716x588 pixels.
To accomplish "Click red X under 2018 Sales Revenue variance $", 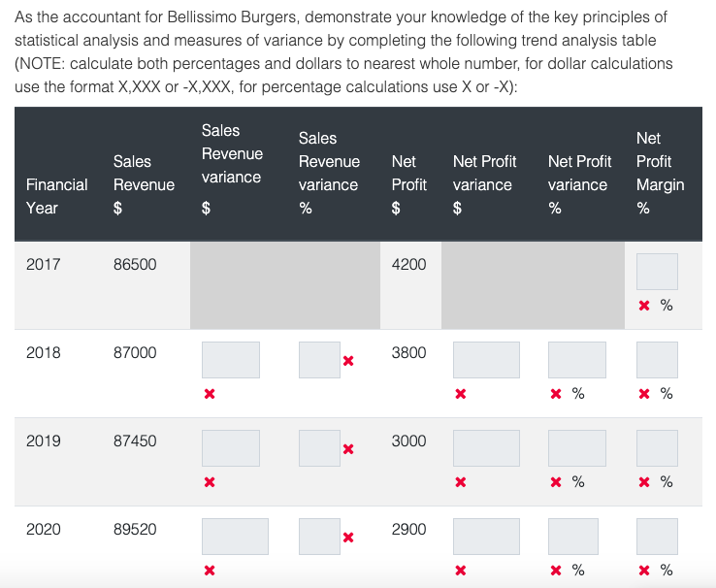I will (x=210, y=395).
